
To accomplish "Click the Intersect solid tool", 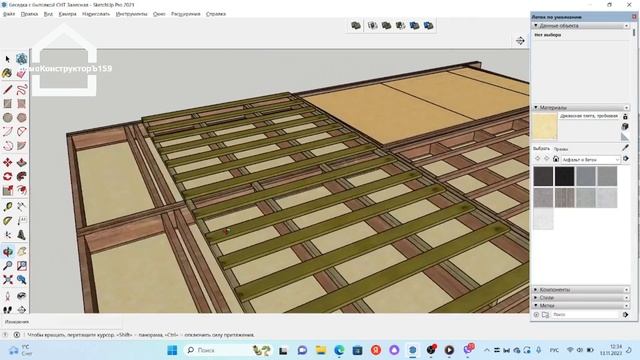I will point(372,25).
